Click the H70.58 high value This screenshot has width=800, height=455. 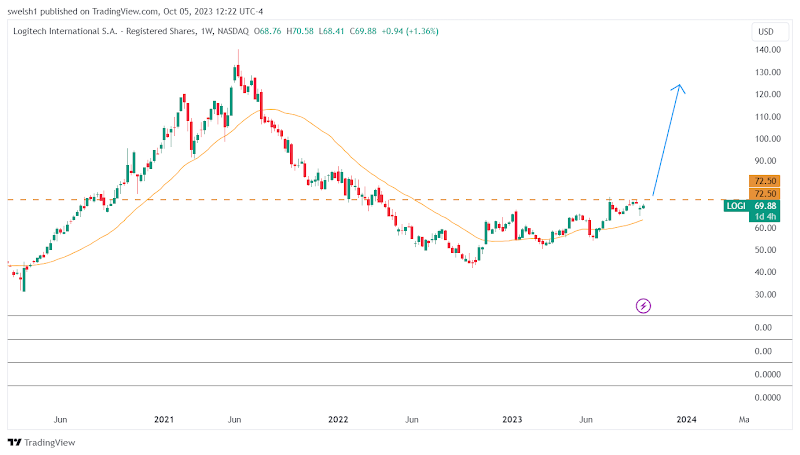coord(299,31)
